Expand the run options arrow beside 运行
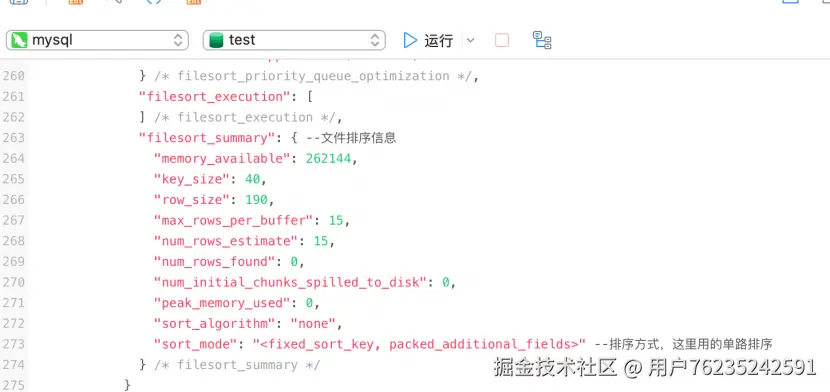This screenshot has width=830, height=392. point(470,40)
